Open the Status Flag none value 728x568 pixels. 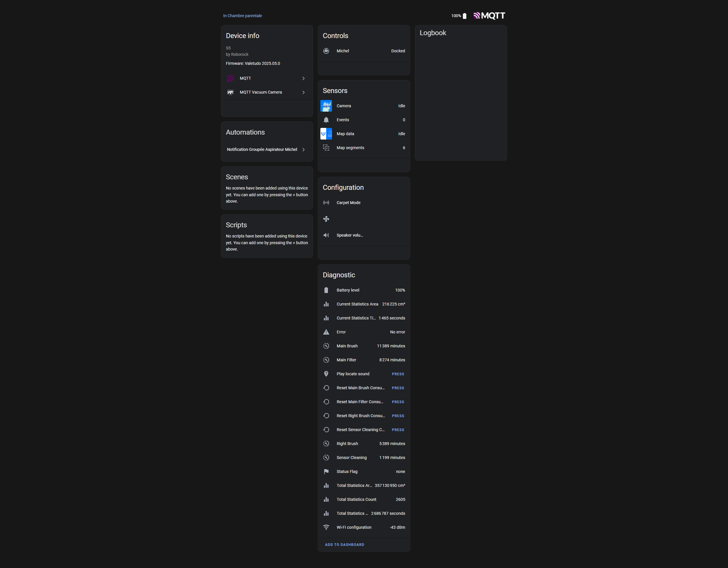[400, 472]
